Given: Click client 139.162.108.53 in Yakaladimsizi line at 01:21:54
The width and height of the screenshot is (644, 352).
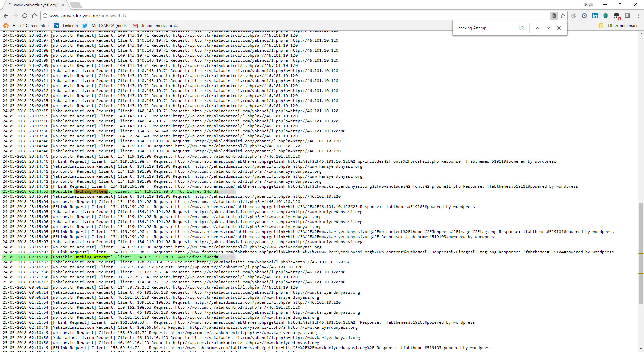Looking at the screenshot, I should (154, 302).
